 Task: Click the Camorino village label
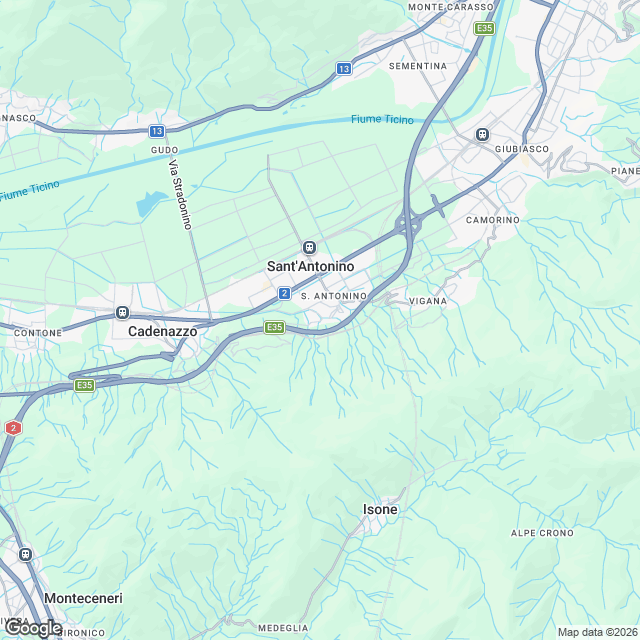[493, 220]
